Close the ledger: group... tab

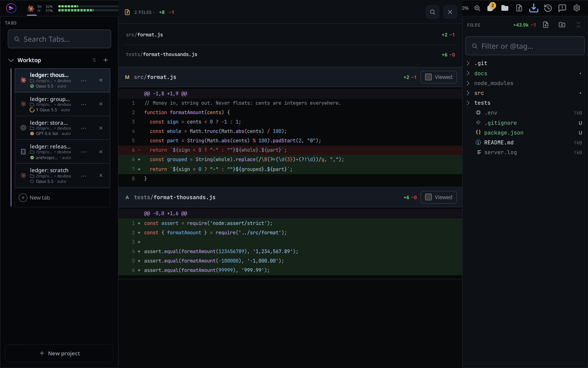click(101, 104)
